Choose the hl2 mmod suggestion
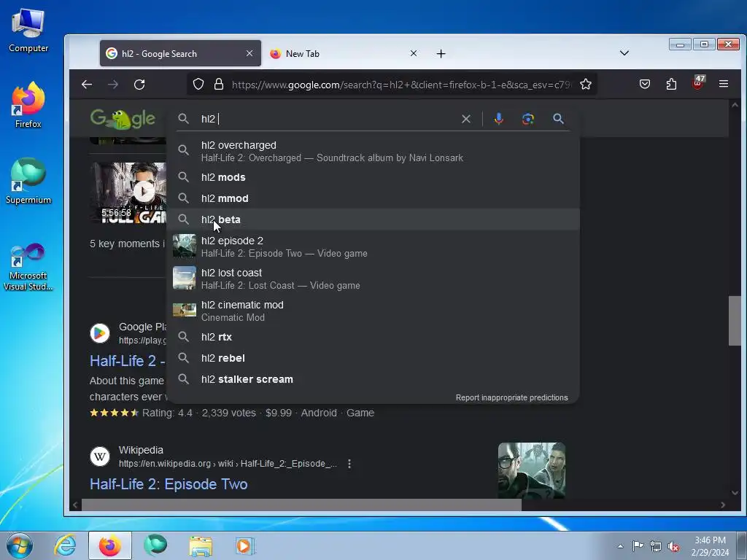 pos(373,198)
